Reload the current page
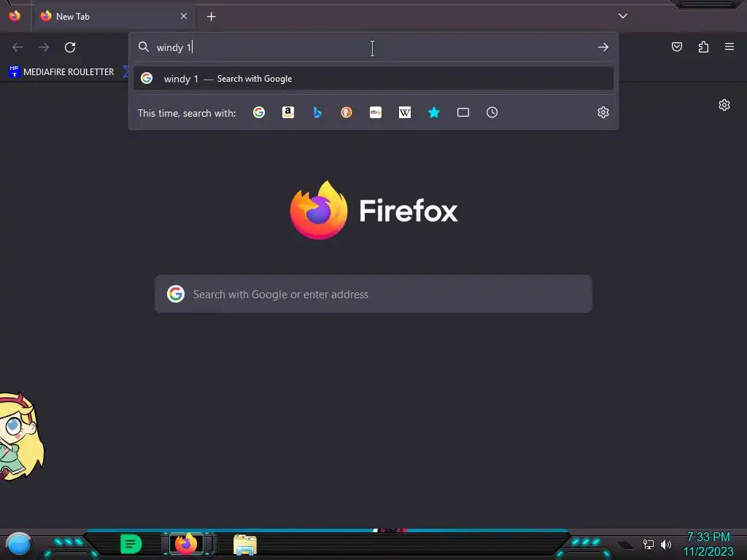Screen dimensions: 747x560 [x=70, y=47]
